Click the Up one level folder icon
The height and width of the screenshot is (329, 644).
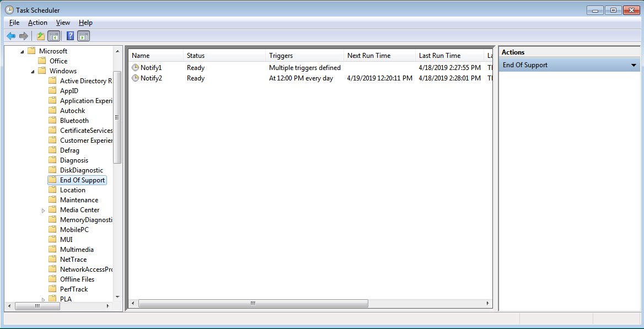point(40,36)
